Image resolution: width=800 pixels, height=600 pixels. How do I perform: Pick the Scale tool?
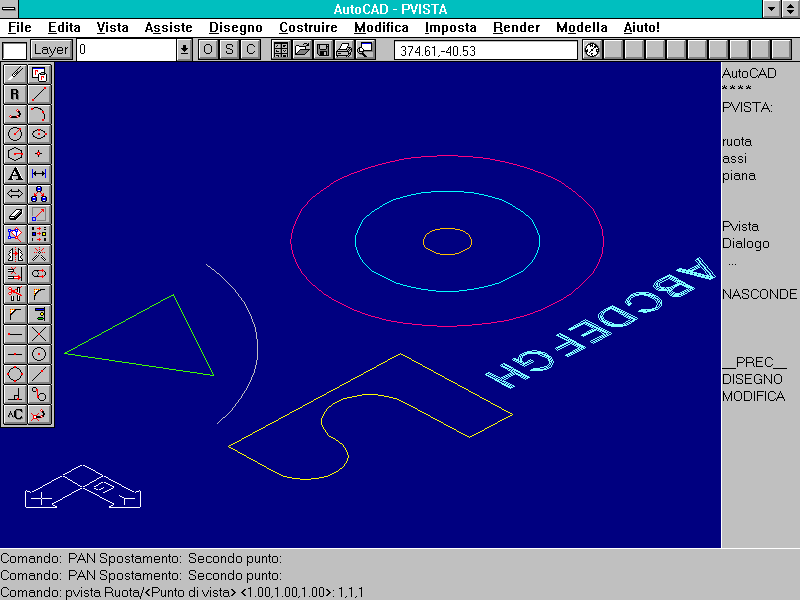(39, 214)
